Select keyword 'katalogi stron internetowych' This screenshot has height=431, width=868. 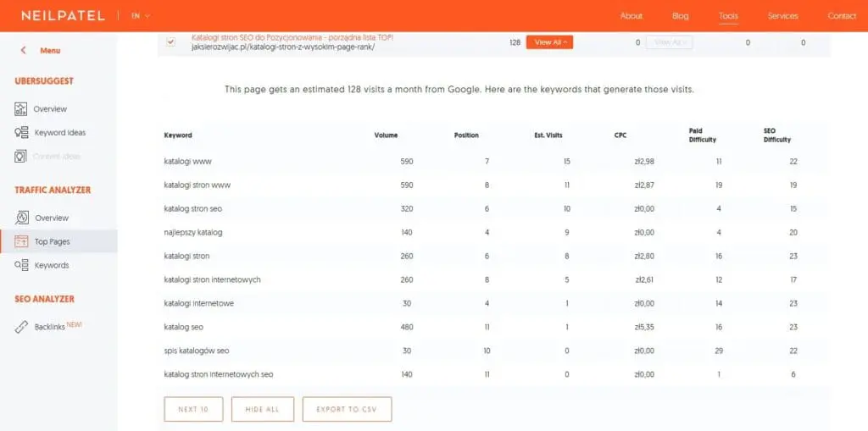pos(212,280)
